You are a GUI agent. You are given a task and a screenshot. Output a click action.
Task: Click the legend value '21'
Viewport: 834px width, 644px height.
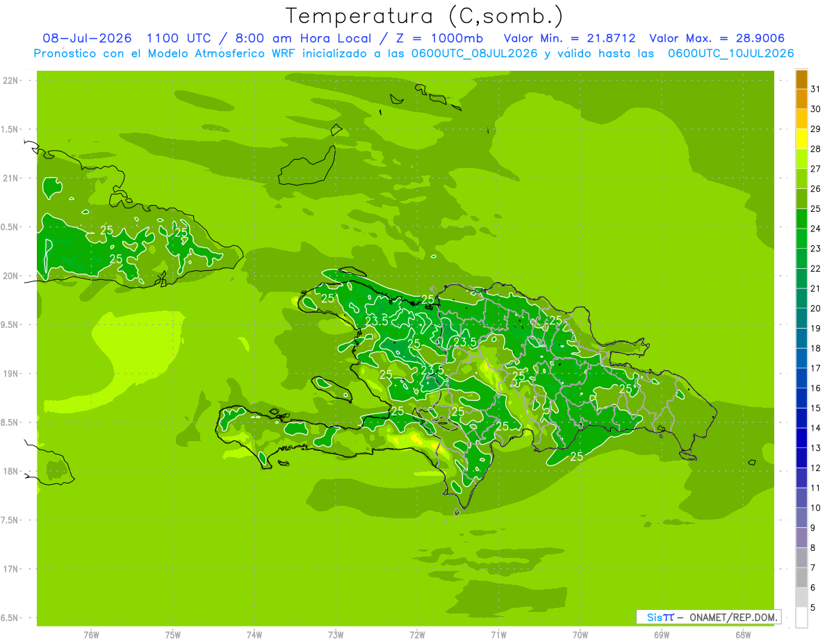point(815,289)
